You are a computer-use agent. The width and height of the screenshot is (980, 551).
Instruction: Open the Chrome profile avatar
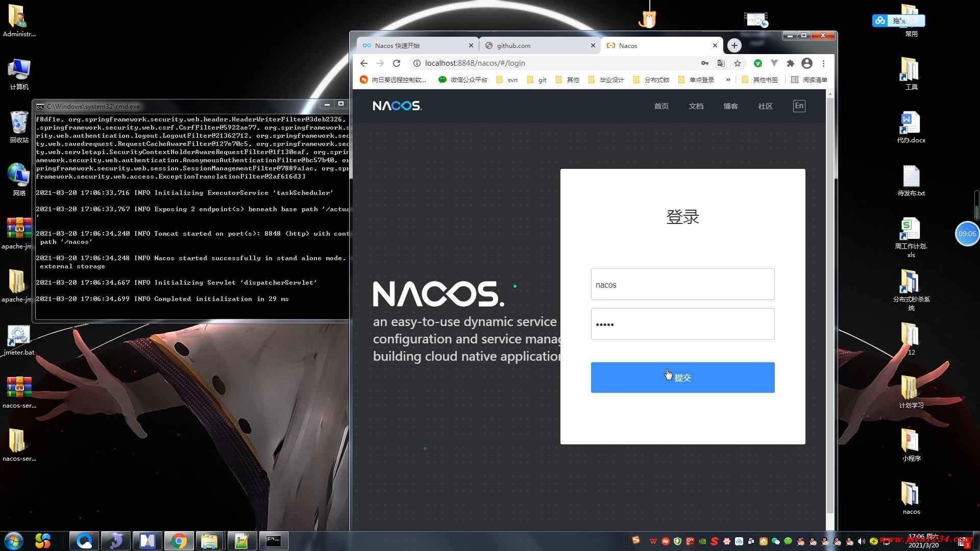click(807, 63)
